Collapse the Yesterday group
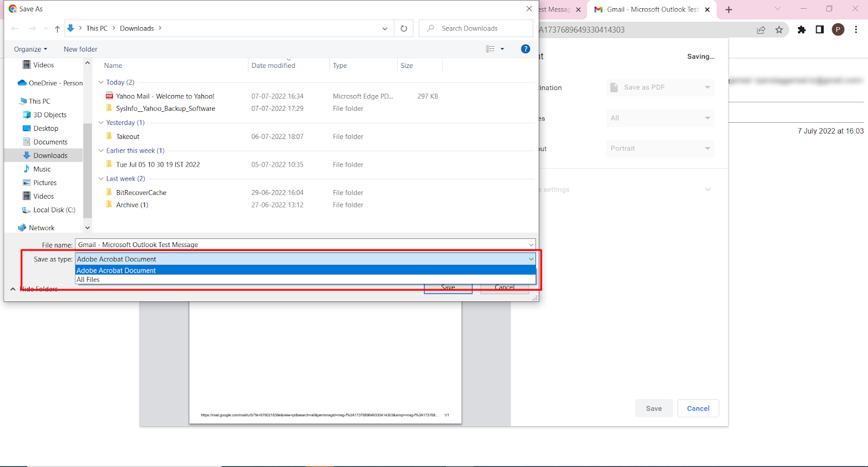This screenshot has width=868, height=467. [x=101, y=122]
